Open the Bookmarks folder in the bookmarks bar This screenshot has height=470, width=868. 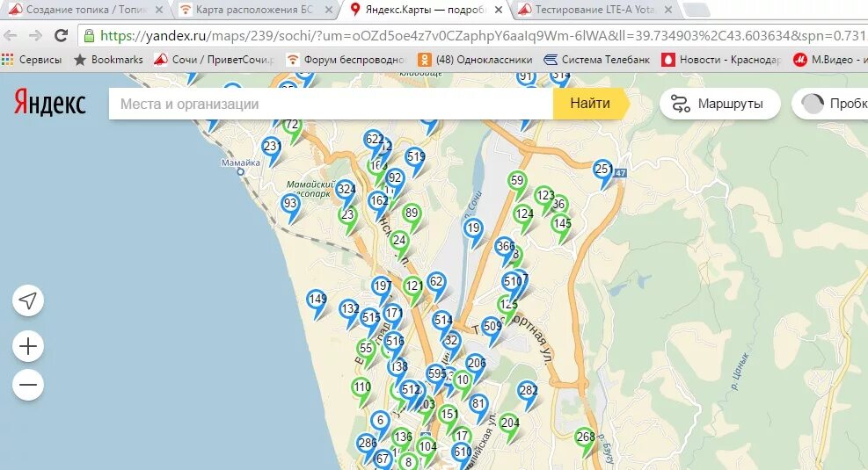point(108,59)
